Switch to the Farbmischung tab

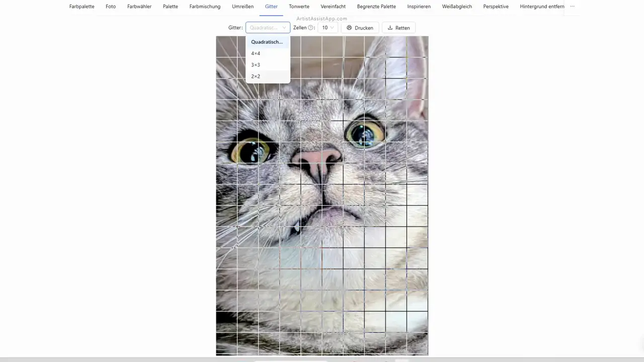tap(205, 7)
